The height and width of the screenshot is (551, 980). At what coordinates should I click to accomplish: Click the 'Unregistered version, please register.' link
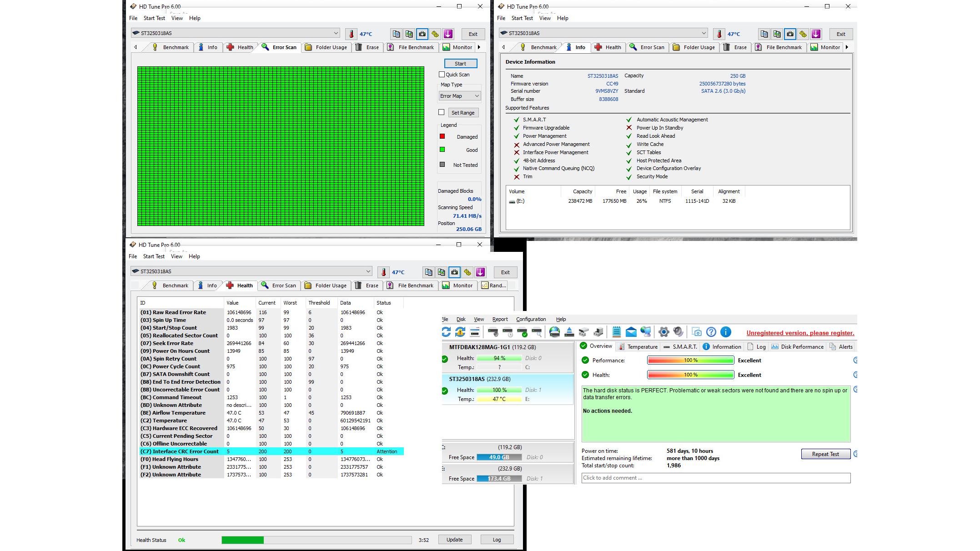click(800, 333)
